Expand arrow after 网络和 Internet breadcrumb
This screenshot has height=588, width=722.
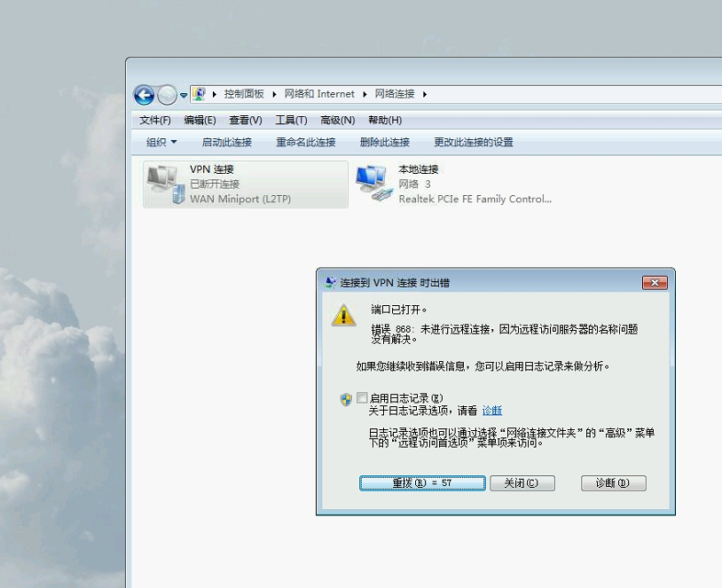coord(365,94)
